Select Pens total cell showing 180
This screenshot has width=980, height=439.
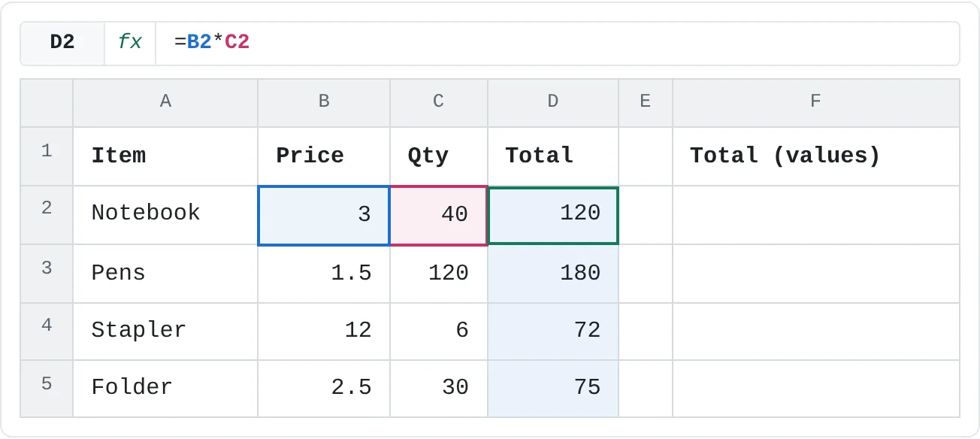tap(553, 274)
